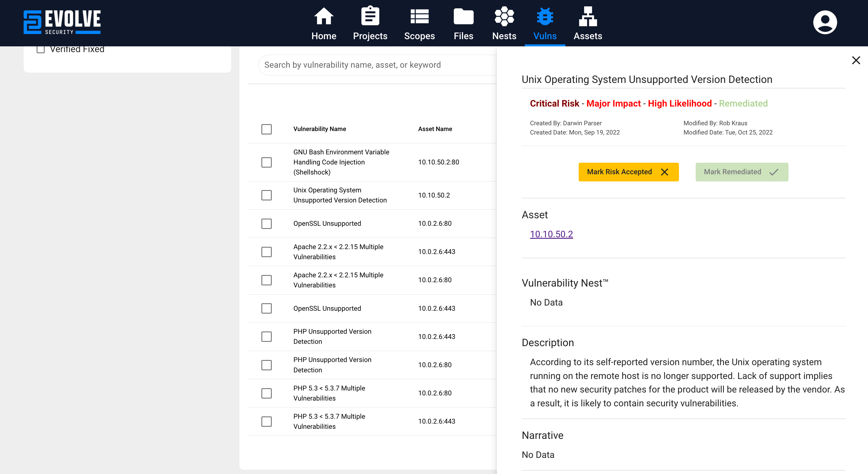Open Assets network icon
Viewport: 868px width, 474px height.
click(x=588, y=16)
